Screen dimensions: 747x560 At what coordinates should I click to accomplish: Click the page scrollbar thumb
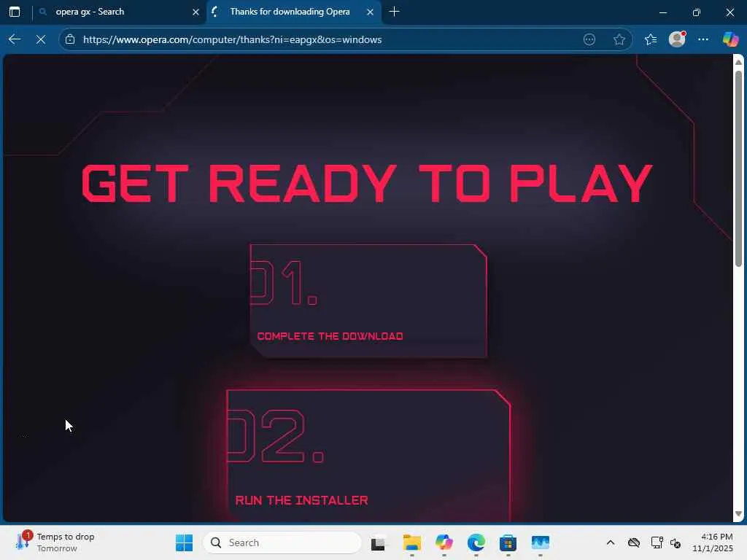pos(738,168)
